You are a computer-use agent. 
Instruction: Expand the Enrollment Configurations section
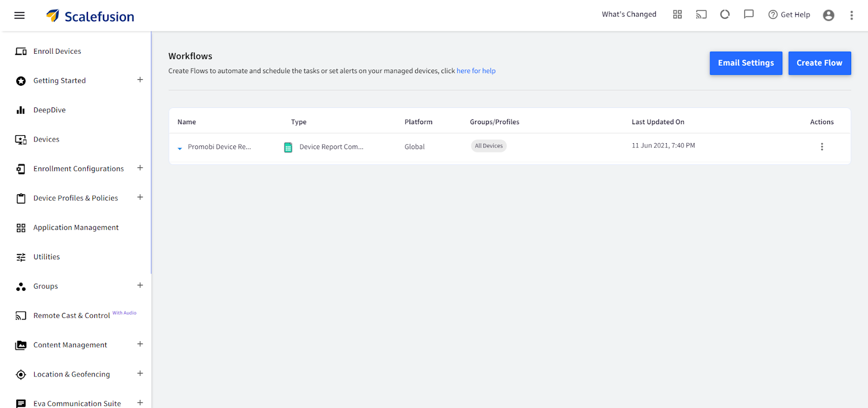pyautogui.click(x=140, y=168)
